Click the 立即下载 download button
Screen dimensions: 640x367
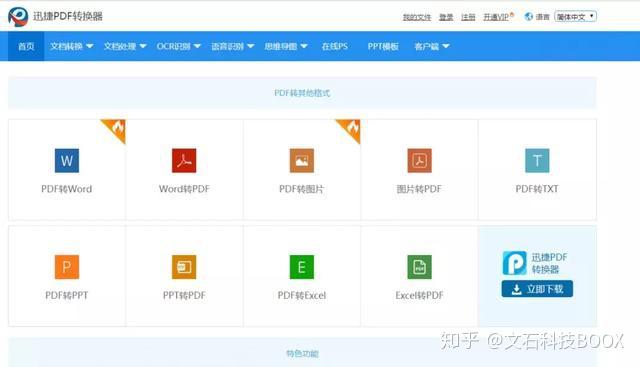(537, 289)
